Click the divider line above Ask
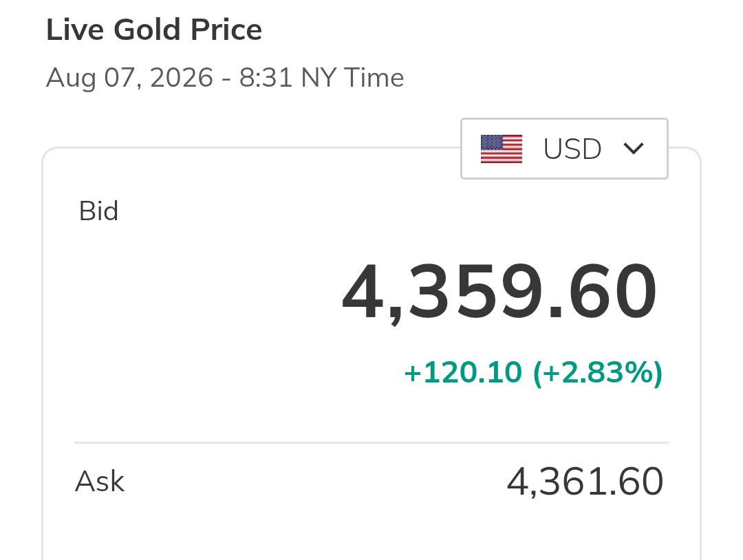 pyautogui.click(x=371, y=442)
